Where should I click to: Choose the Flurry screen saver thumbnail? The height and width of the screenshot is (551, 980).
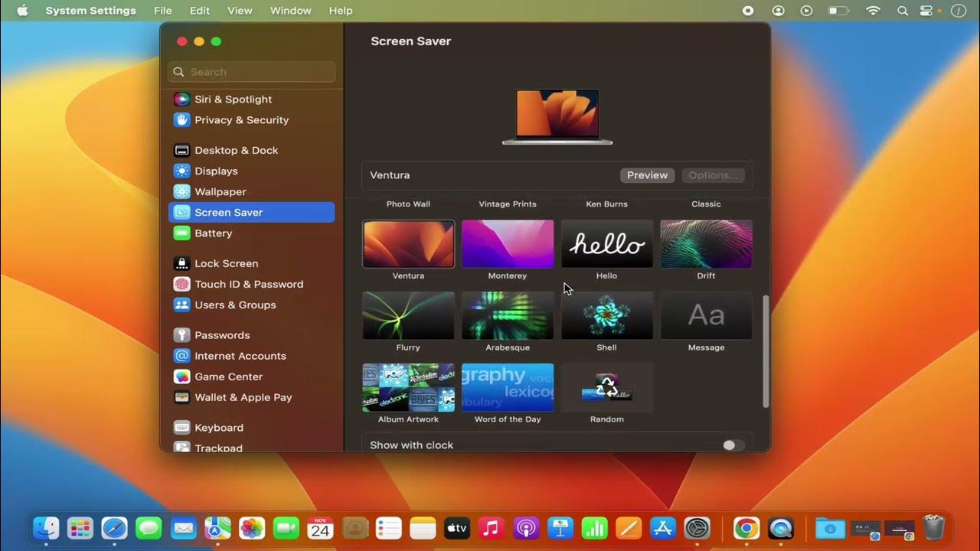click(408, 315)
